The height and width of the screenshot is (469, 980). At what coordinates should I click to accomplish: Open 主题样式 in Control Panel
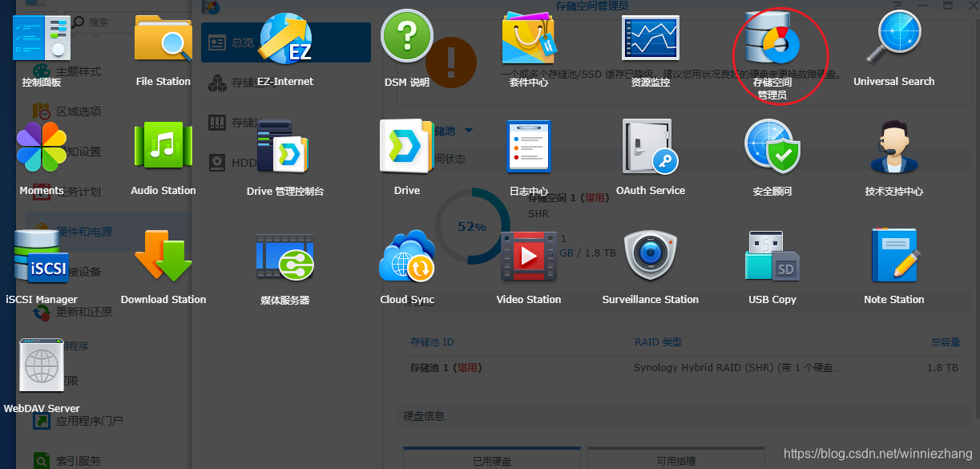79,71
